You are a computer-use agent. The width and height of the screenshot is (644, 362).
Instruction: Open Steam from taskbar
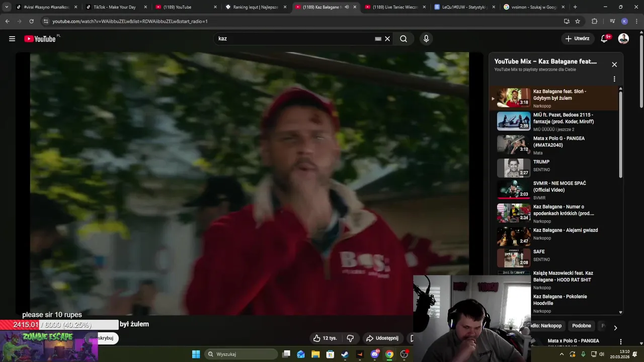345,354
